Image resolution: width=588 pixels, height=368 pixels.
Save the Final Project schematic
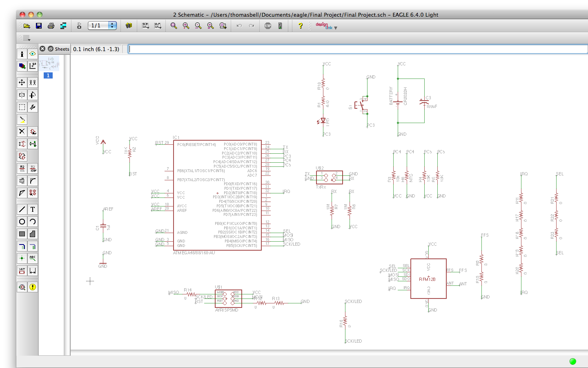point(39,25)
